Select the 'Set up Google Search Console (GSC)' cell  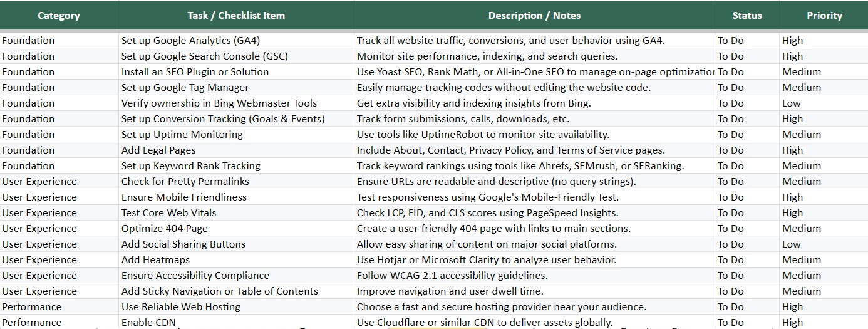(x=204, y=56)
